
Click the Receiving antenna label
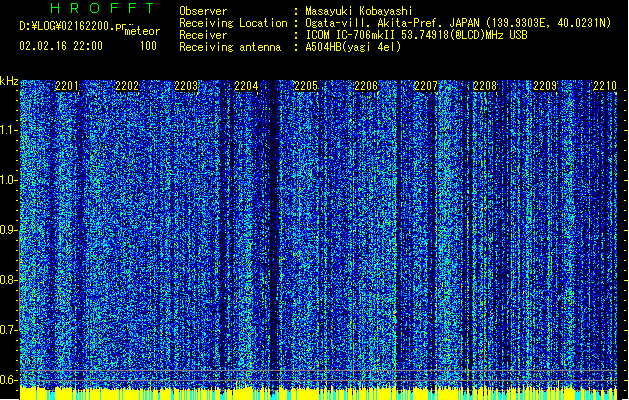[230, 47]
